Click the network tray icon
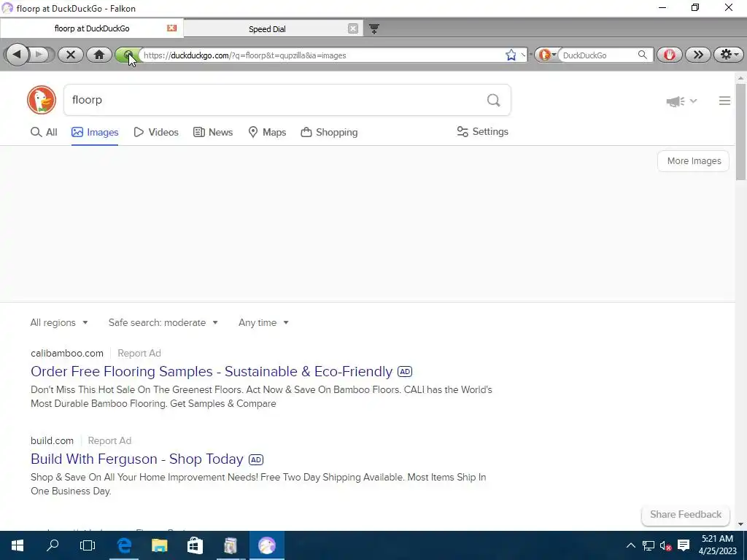This screenshot has height=560, width=747. click(648, 545)
